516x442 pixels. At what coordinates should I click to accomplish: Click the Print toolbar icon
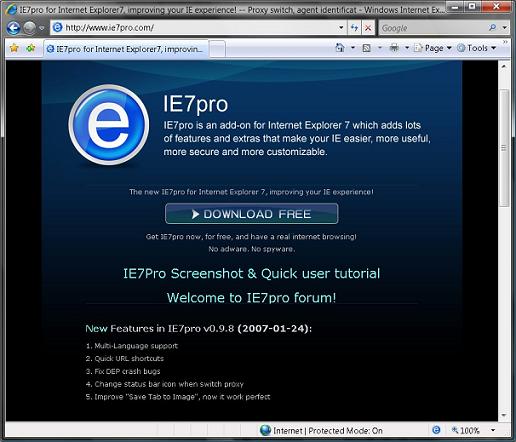pyautogui.click(x=394, y=48)
